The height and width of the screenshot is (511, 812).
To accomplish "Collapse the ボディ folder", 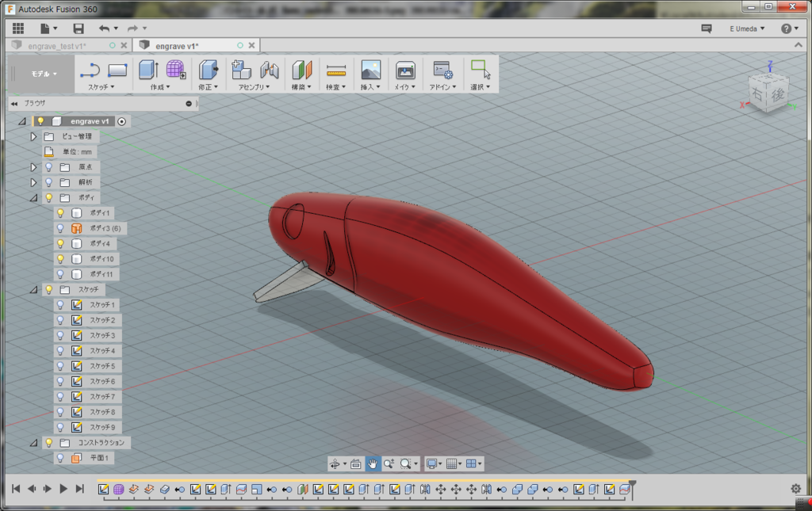I will tap(33, 197).
